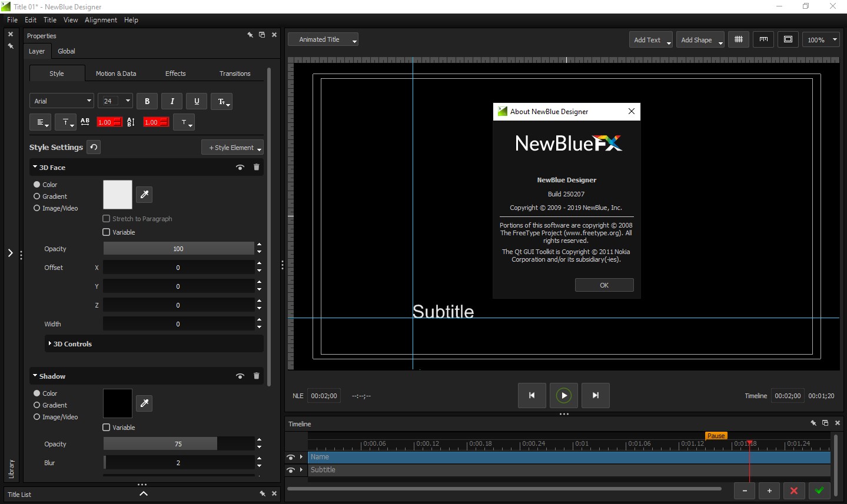Click the Add Text button
847x504 pixels.
pos(647,39)
